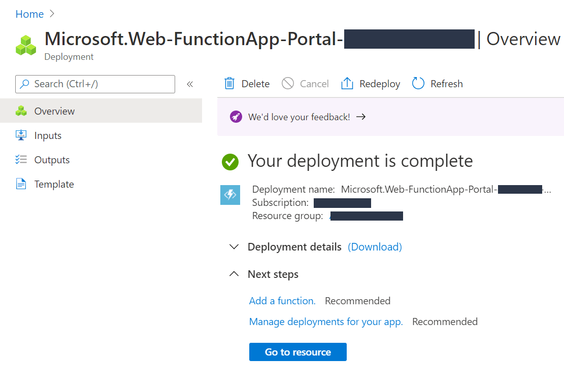This screenshot has height=392, width=564.
Task: Click the Cancel label in the toolbar
Action: point(314,84)
